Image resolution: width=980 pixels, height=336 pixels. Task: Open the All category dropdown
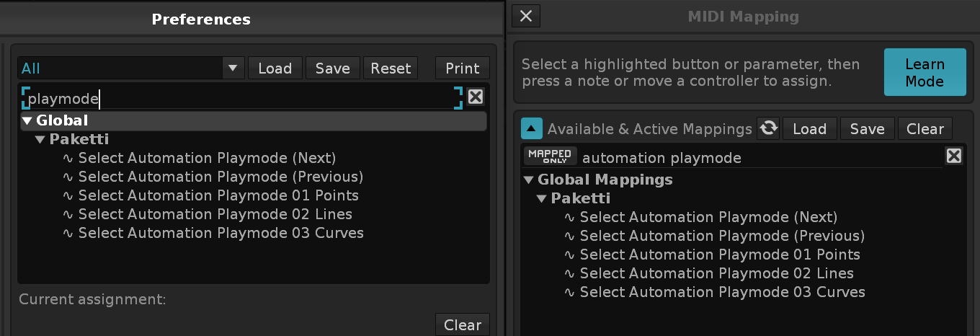(x=232, y=68)
